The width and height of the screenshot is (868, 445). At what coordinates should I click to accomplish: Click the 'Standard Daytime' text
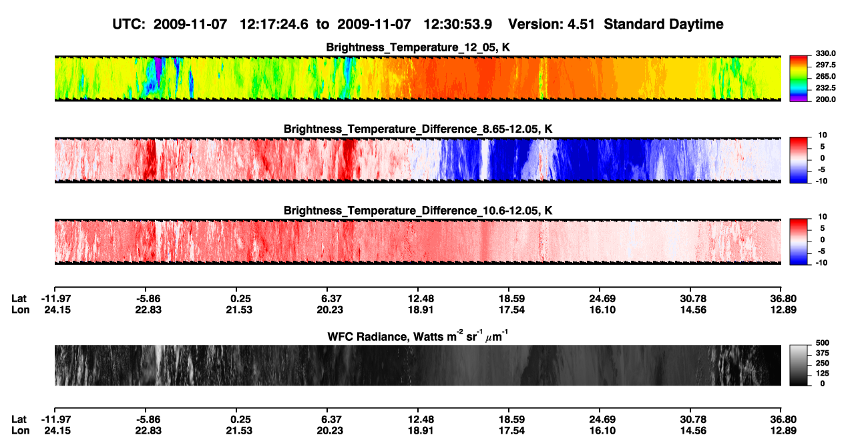click(662, 24)
